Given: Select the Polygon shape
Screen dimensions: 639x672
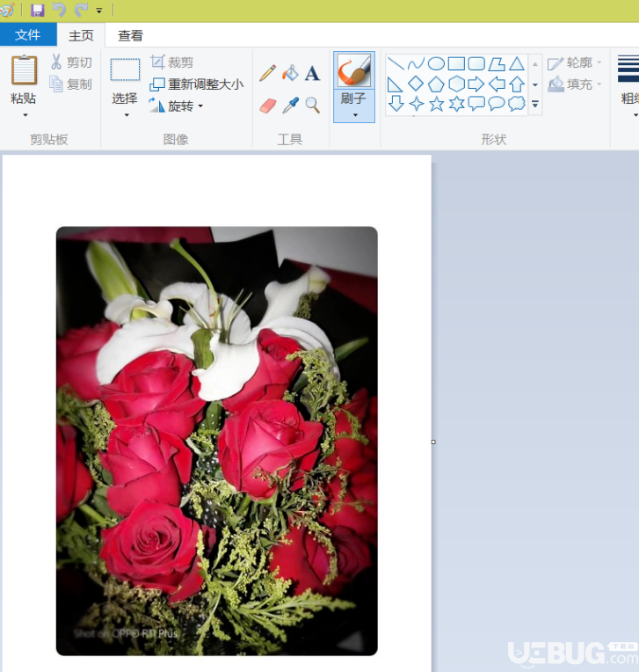Looking at the screenshot, I should (497, 64).
